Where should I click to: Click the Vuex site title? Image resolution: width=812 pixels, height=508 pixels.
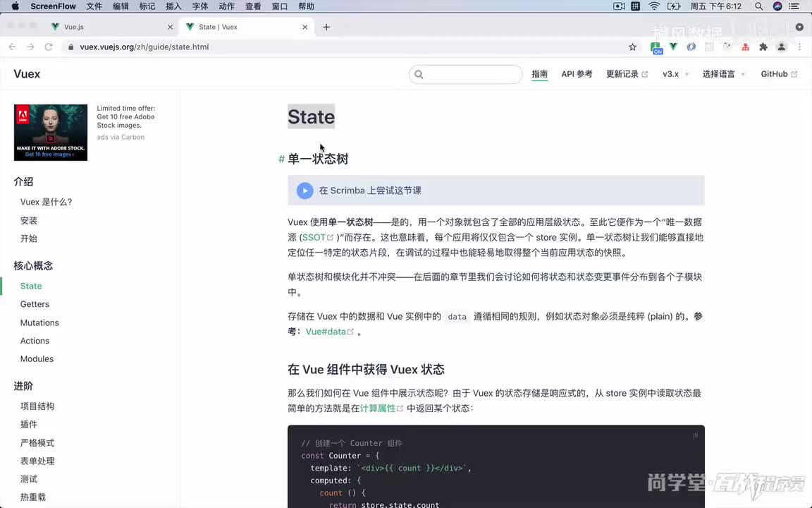tap(27, 73)
